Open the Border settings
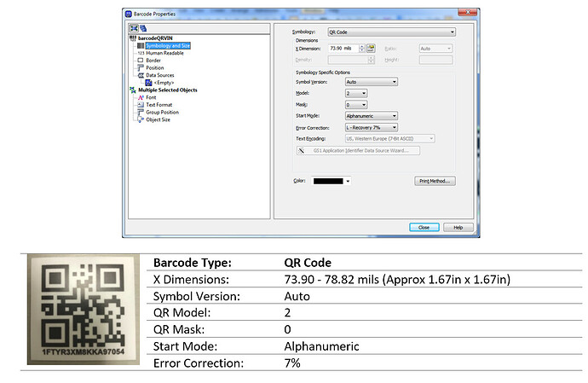588x383 pixels. [153, 60]
